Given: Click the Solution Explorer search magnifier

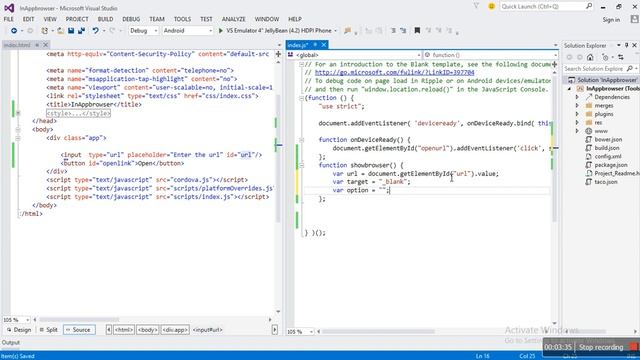Looking at the screenshot, I should pyautogui.click(x=629, y=69).
